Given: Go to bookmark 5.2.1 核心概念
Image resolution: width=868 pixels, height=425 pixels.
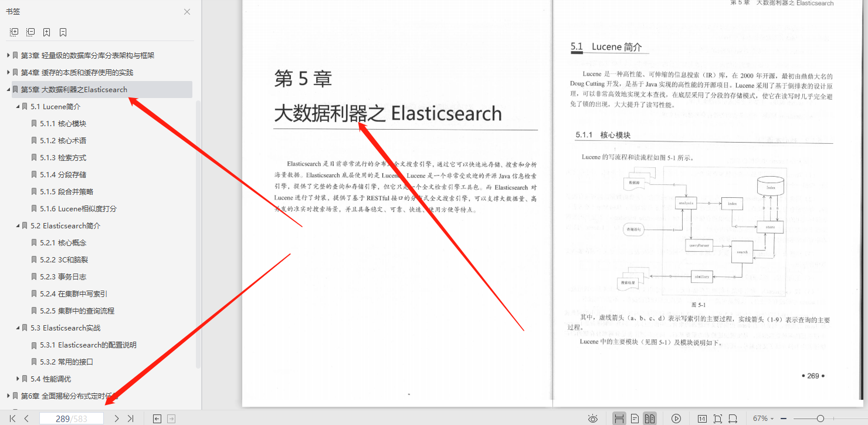Looking at the screenshot, I should point(63,242).
